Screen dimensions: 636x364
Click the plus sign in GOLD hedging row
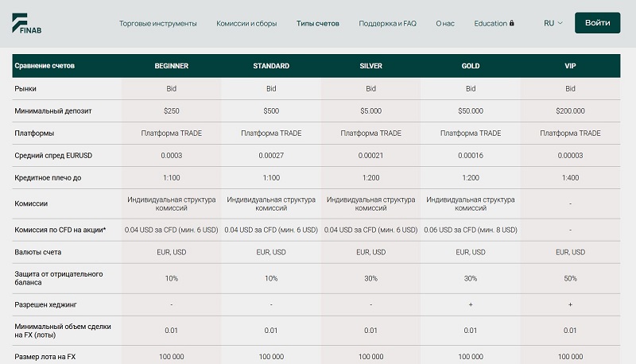point(471,304)
